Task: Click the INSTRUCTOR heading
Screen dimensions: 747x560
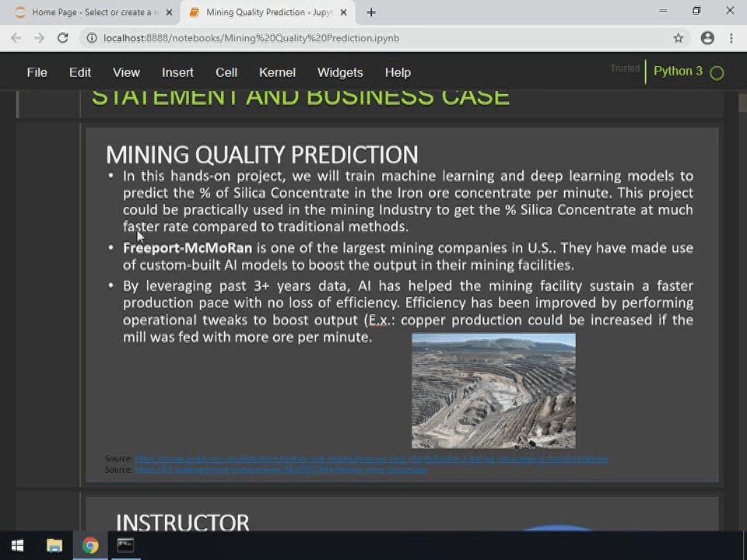Action: coord(182,522)
